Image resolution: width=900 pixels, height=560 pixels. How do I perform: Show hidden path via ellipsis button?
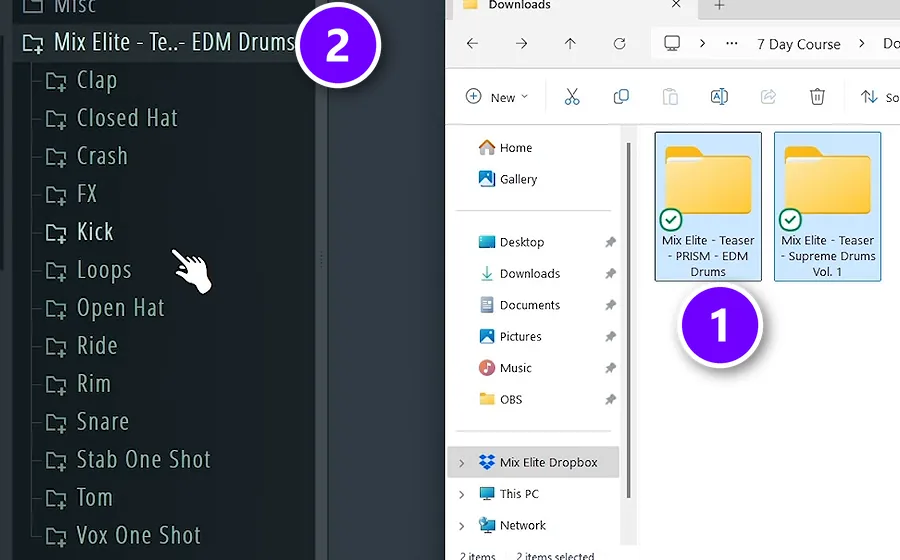tap(732, 44)
